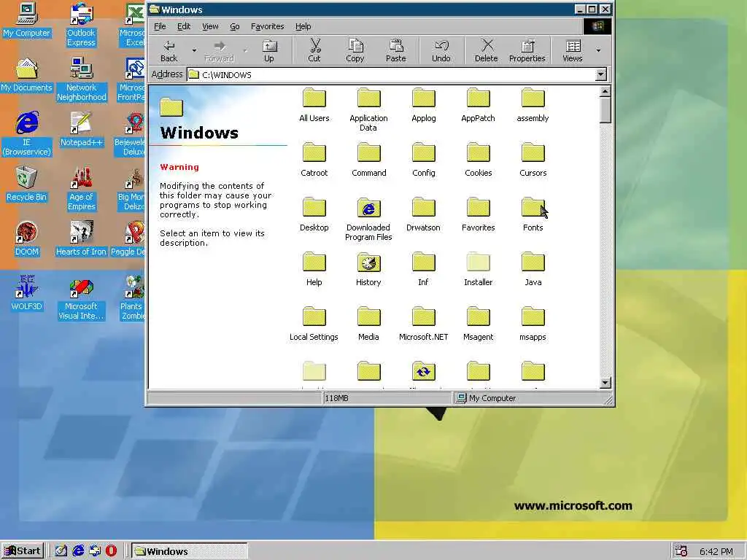Expand the Back history dropdown arrow
Image resolution: width=747 pixels, height=560 pixels.
click(194, 50)
